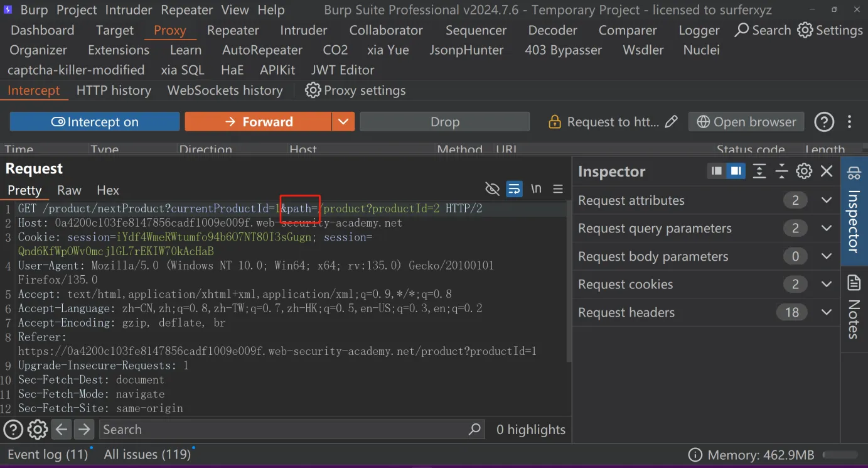Switch to WebSockets history tab
This screenshot has height=468, width=868.
coord(225,90)
